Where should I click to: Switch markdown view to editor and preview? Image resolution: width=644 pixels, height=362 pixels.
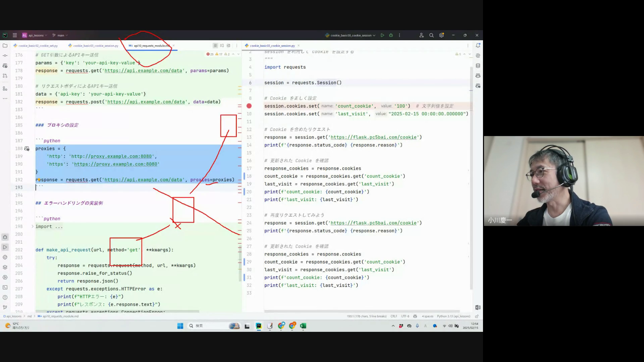click(x=222, y=46)
